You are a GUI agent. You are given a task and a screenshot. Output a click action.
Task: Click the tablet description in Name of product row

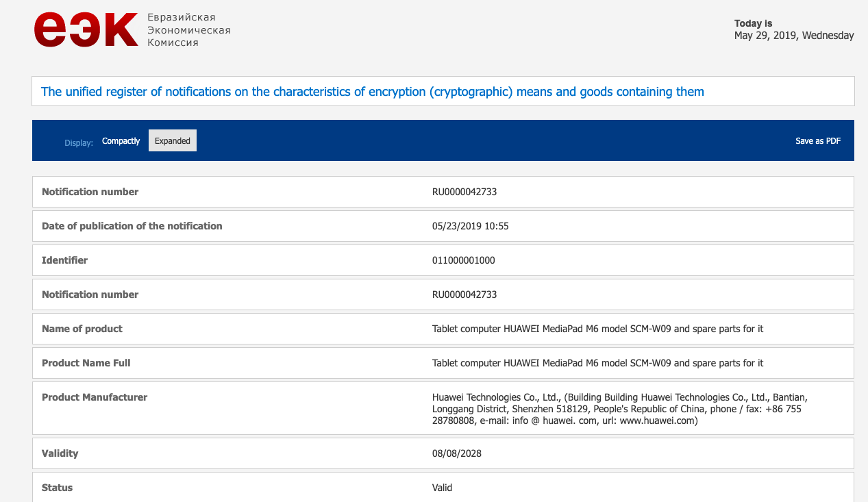click(x=597, y=329)
